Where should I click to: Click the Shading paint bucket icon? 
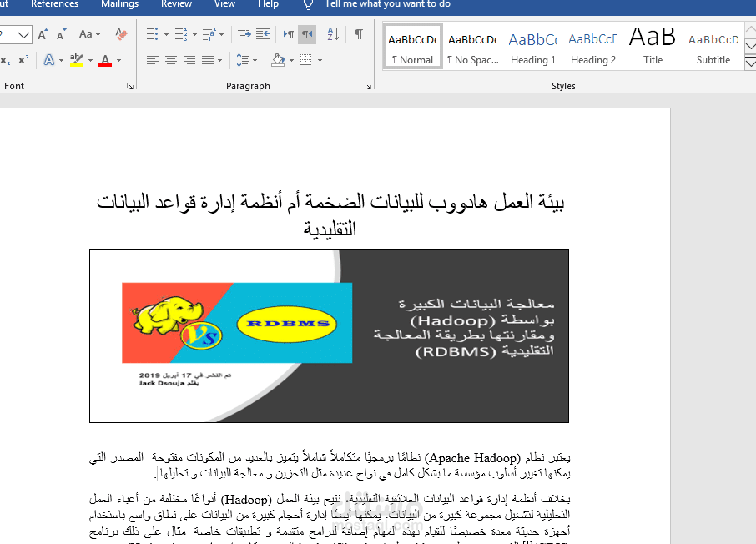(278, 60)
